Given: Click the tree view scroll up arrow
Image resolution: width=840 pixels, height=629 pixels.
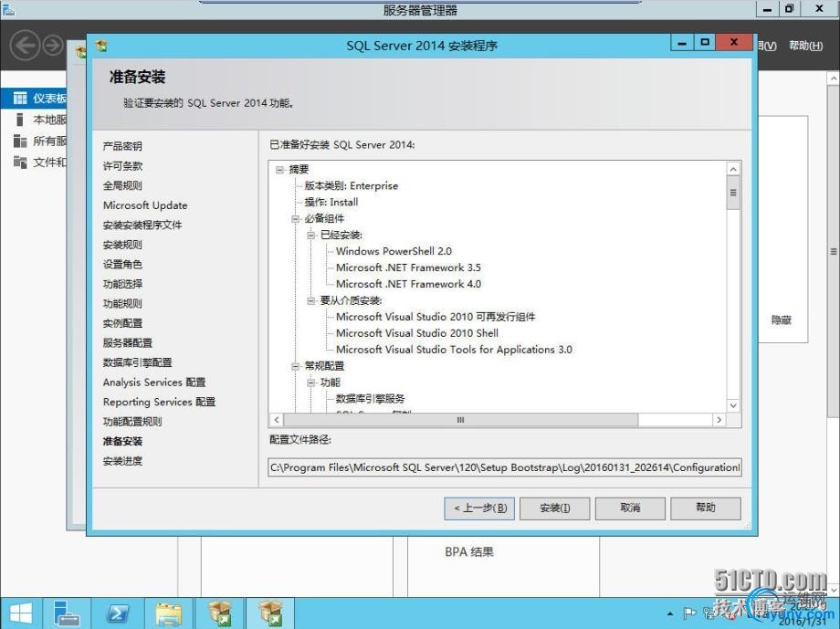Looking at the screenshot, I should coord(733,169).
